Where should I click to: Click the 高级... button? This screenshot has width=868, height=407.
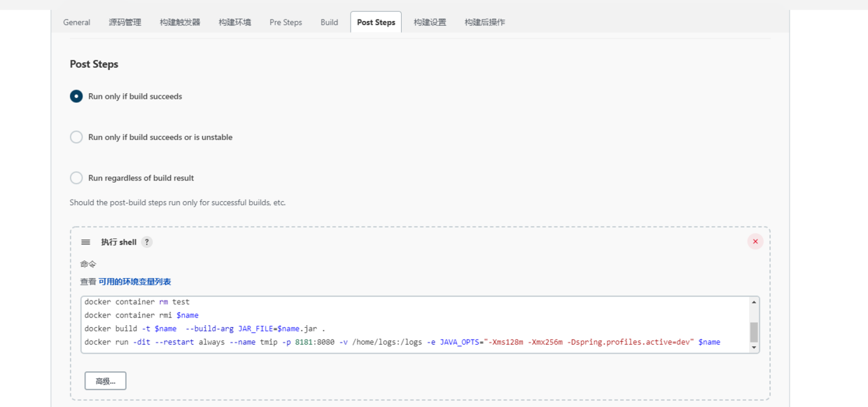click(x=105, y=380)
